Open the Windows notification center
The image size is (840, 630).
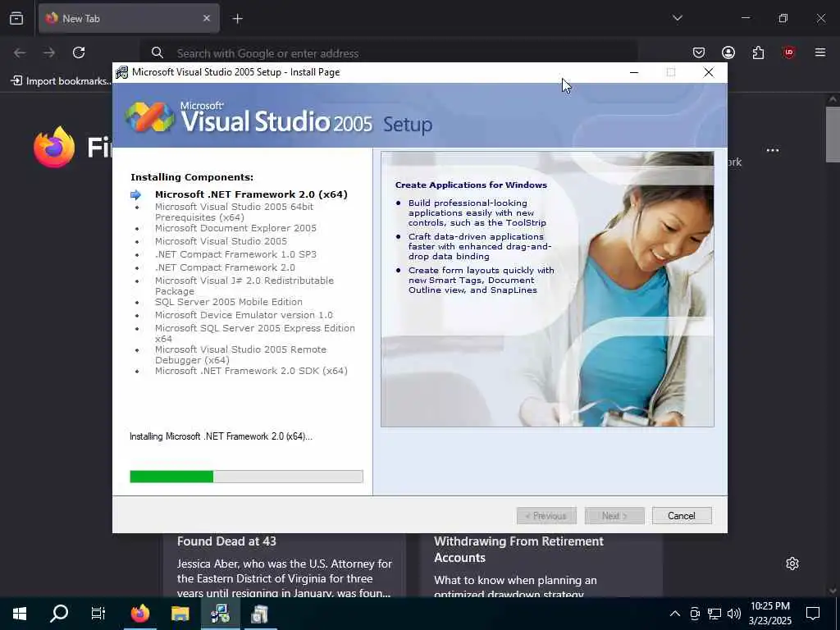[813, 614]
